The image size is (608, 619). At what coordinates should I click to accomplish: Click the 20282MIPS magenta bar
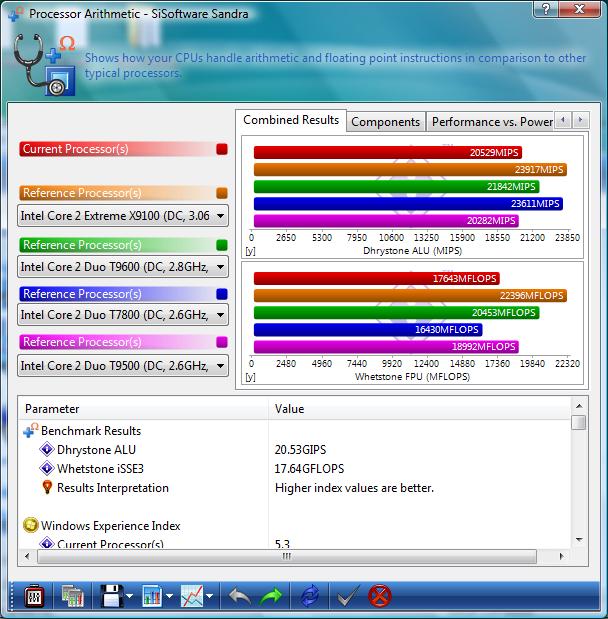click(386, 220)
